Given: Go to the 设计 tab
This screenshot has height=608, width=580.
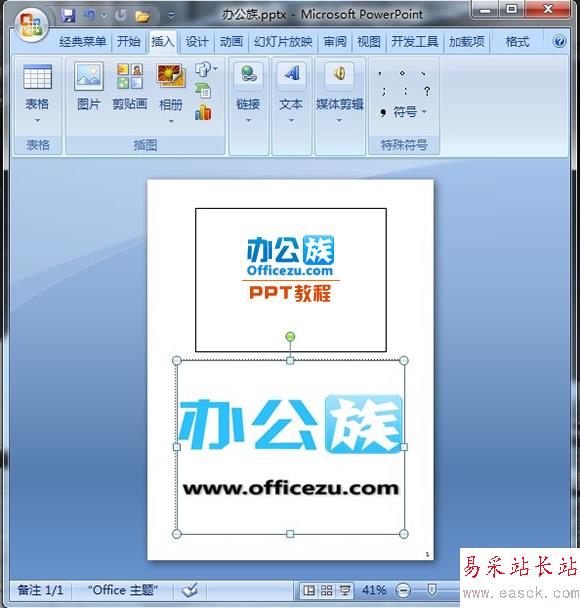Looking at the screenshot, I should tap(197, 41).
